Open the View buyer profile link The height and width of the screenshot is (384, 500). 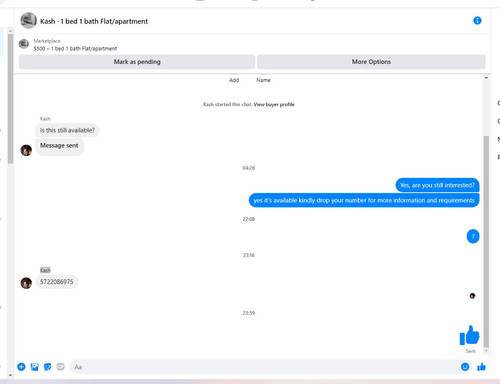click(x=274, y=104)
